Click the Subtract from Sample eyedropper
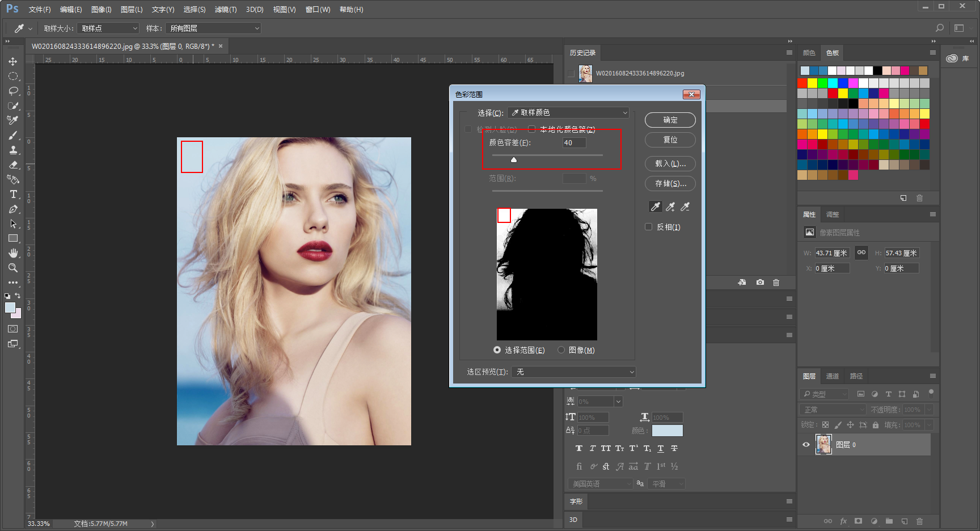This screenshot has height=531, width=980. (685, 207)
